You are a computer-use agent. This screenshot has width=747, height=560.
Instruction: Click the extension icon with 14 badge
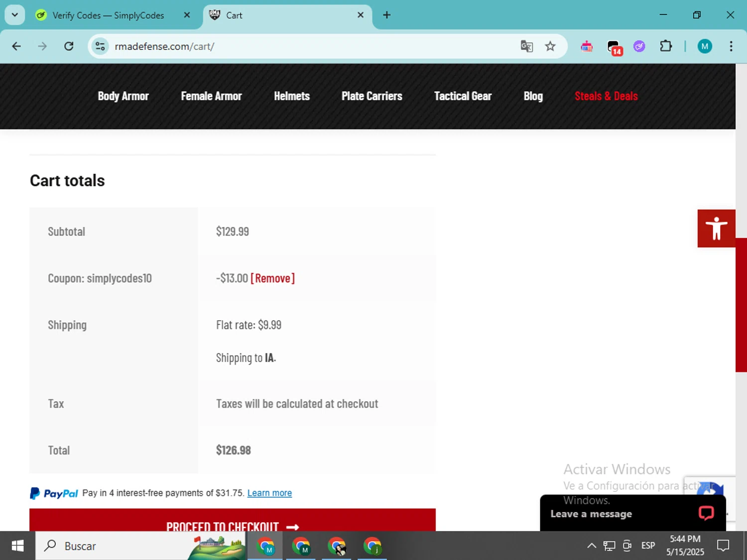614,47
